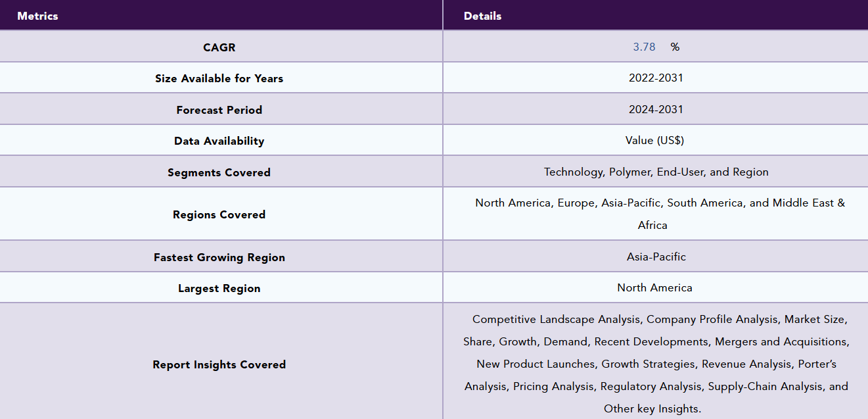The image size is (868, 419).
Task: Click the Asia-Pacific cell
Action: [655, 257]
